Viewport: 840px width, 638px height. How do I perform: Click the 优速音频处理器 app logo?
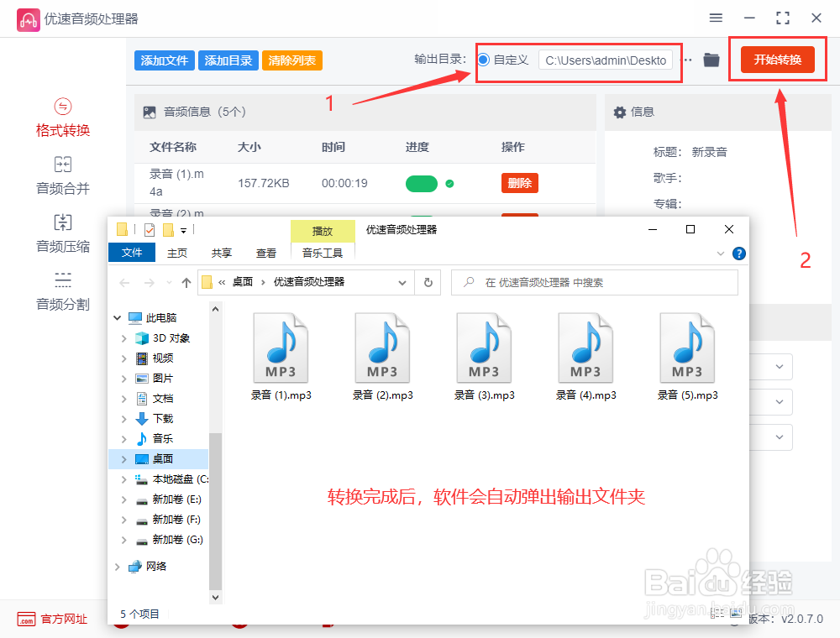click(x=28, y=20)
